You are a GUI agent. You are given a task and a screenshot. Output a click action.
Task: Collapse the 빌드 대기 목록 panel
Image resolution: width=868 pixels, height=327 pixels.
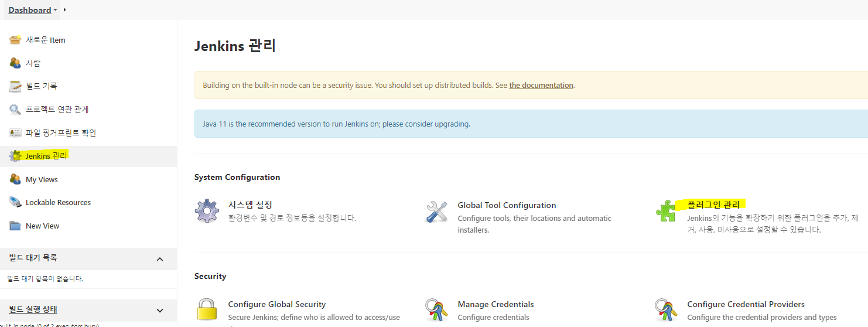pos(160,259)
